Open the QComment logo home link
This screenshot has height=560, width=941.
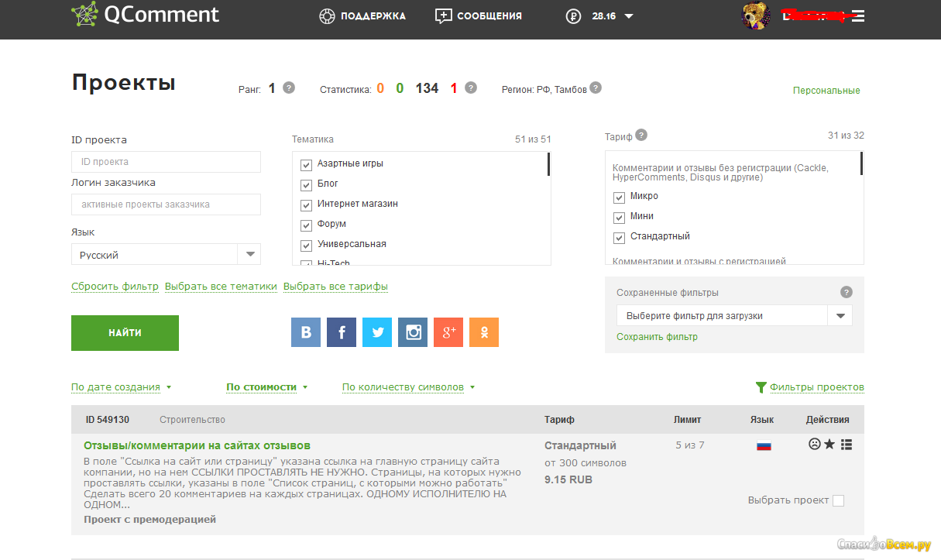click(x=146, y=15)
